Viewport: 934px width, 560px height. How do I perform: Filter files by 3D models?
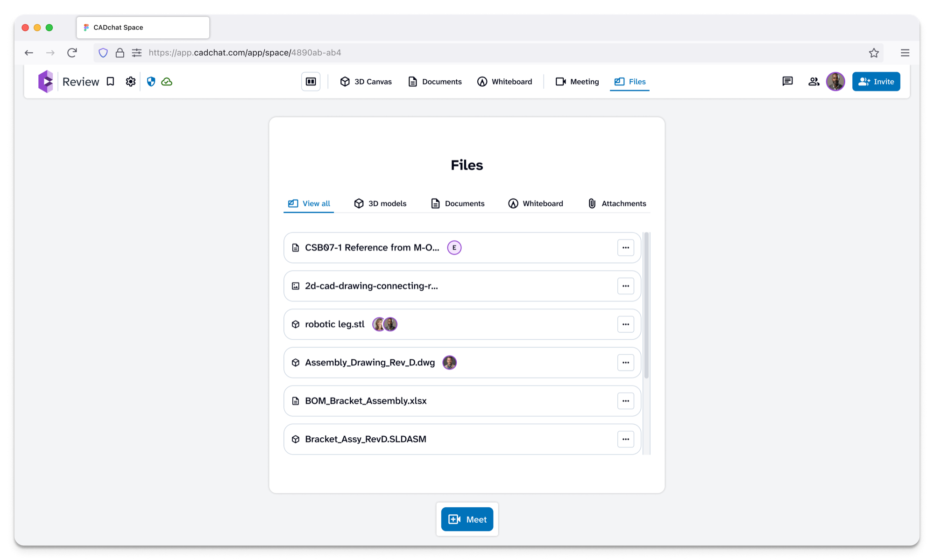pyautogui.click(x=380, y=203)
